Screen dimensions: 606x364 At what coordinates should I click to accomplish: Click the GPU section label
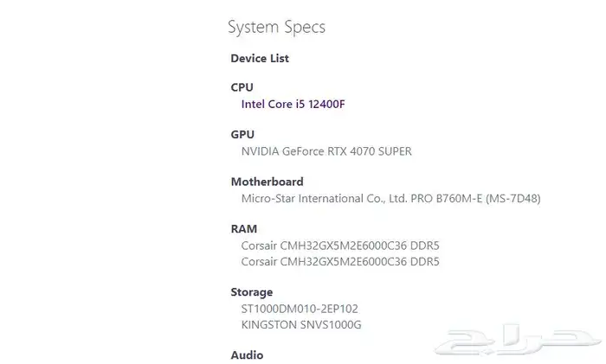pyautogui.click(x=242, y=135)
